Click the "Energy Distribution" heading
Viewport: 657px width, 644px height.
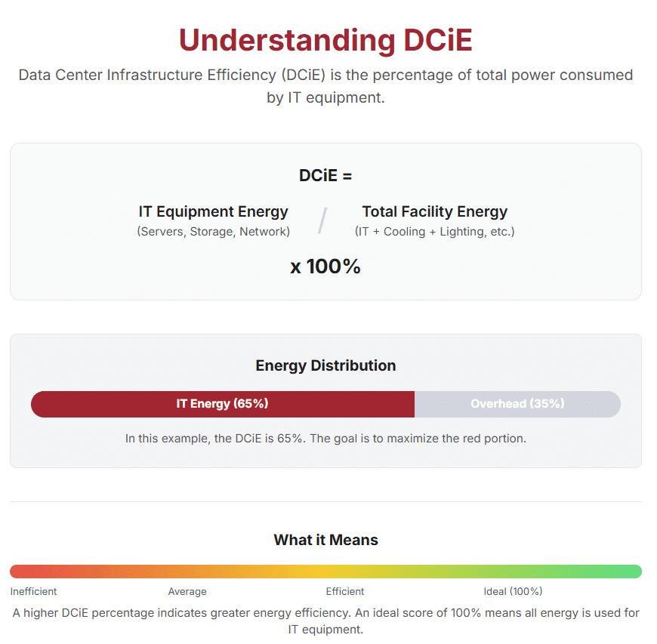[325, 365]
